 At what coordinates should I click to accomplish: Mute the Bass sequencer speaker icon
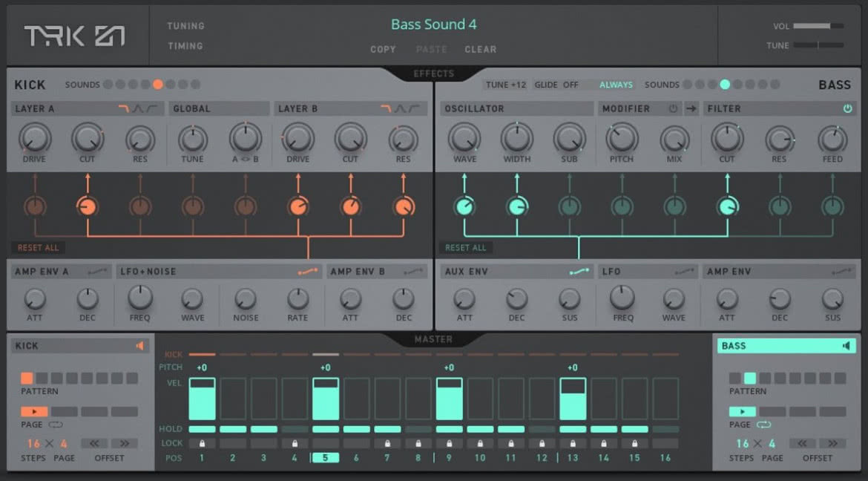point(846,346)
